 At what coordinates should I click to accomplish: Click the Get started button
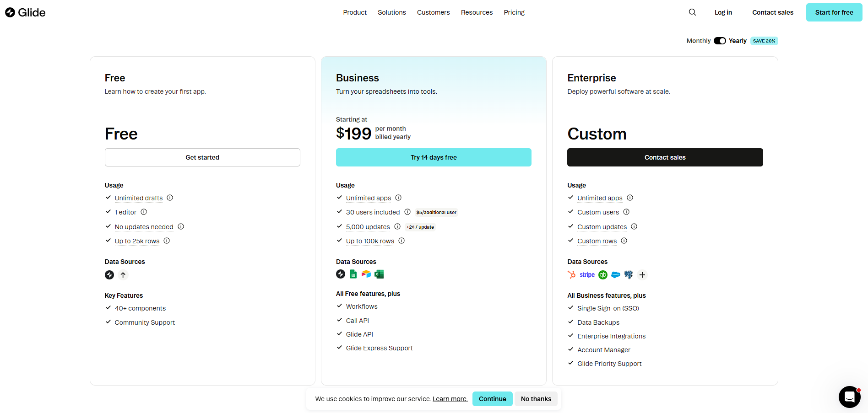pos(202,157)
